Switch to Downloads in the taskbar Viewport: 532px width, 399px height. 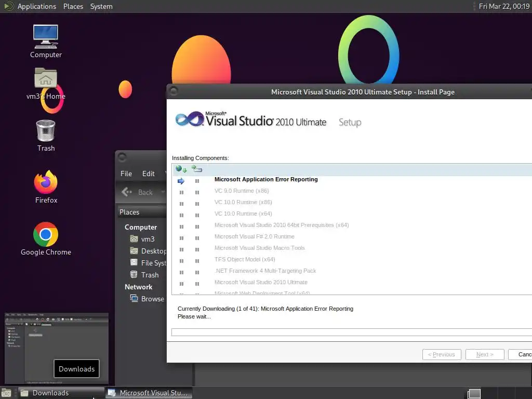[x=61, y=393]
